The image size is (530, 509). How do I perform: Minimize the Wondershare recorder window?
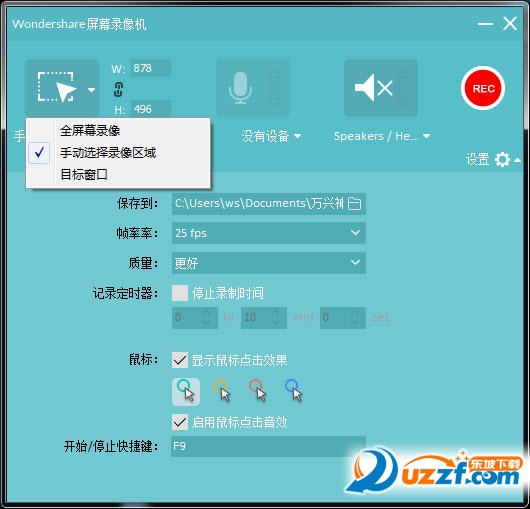(485, 24)
